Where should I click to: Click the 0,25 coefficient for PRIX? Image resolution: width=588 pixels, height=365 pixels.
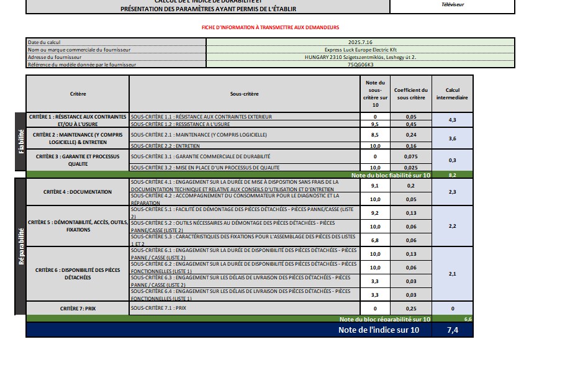[x=411, y=309]
